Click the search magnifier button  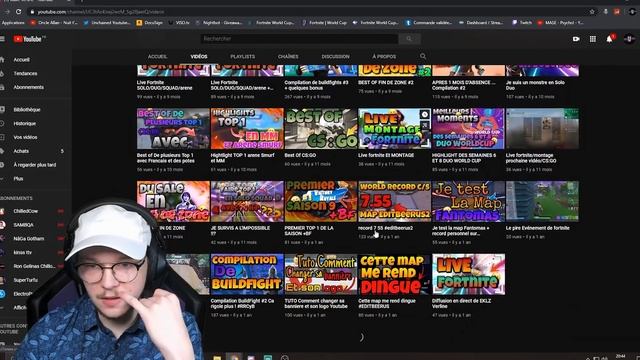409,39
